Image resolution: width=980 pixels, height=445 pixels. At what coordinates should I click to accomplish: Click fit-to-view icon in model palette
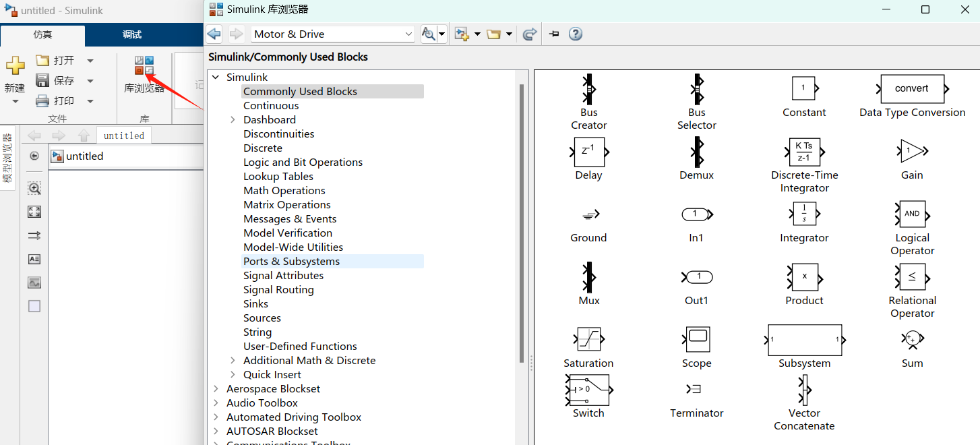pyautogui.click(x=34, y=212)
